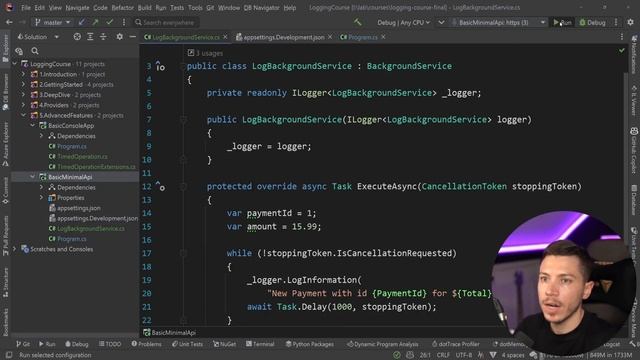Collapse the 5.AdvancedFeatures folder

tap(23, 115)
